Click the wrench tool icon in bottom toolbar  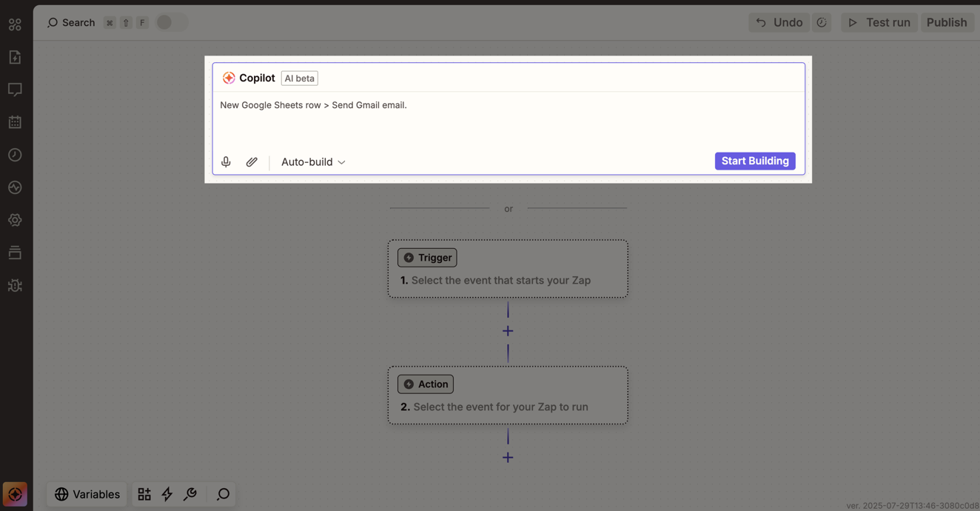(x=190, y=494)
